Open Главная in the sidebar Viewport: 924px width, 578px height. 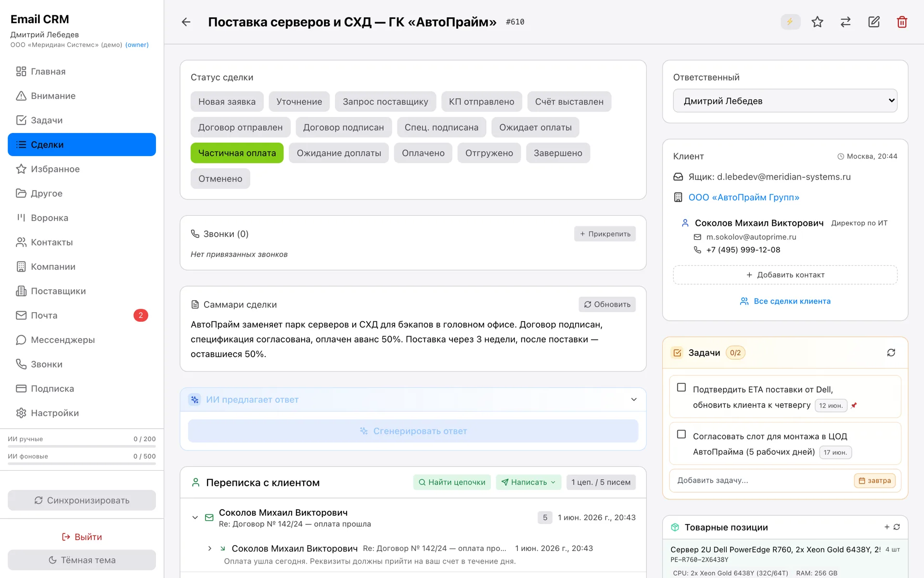(x=82, y=71)
